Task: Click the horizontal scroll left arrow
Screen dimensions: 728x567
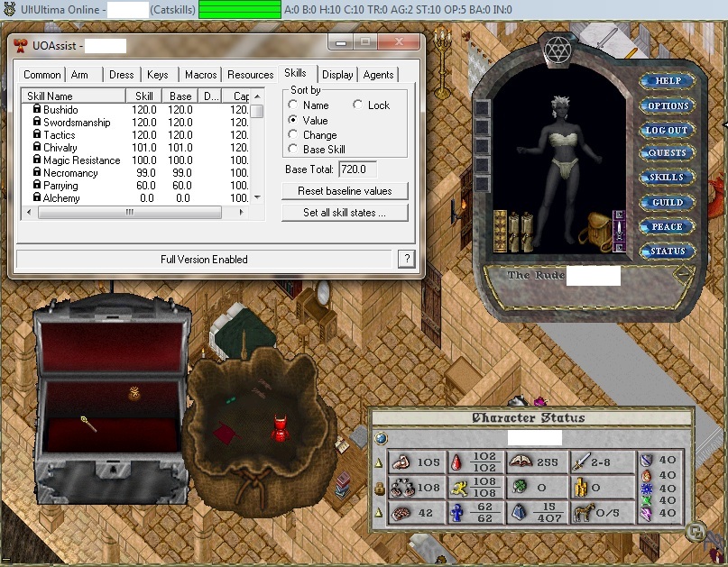Action: click(x=29, y=212)
